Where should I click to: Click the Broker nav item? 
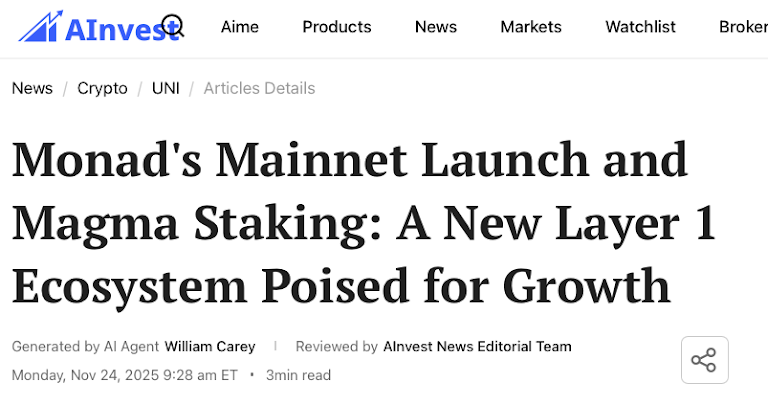[742, 27]
